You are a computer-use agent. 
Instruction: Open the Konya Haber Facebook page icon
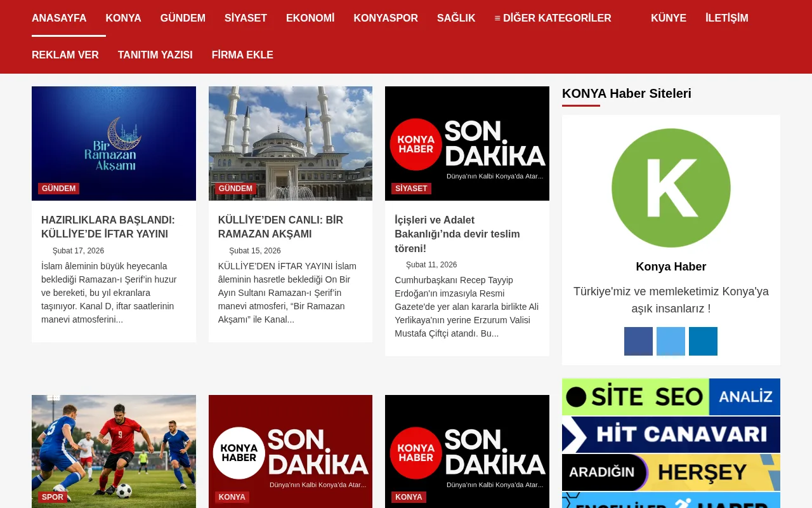tap(638, 341)
